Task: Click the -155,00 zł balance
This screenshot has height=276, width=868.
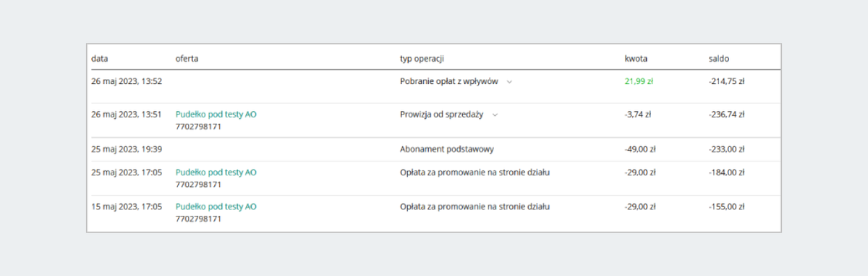Action: (727, 206)
